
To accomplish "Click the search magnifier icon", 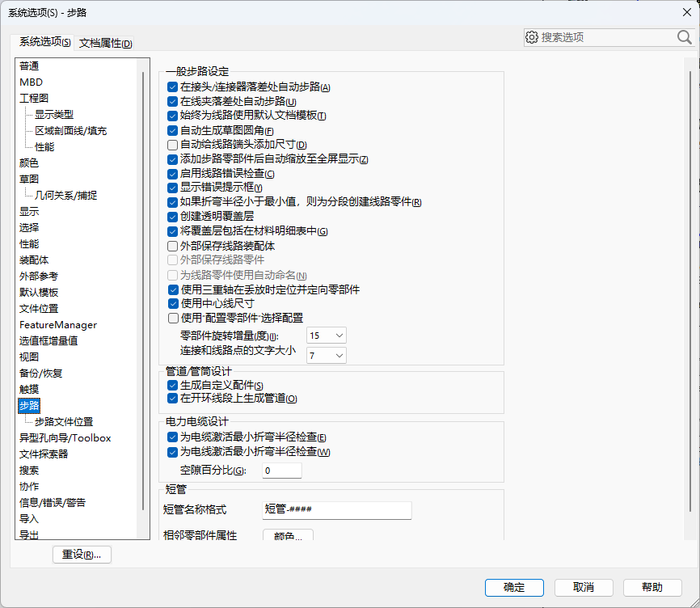I will coord(684,37).
